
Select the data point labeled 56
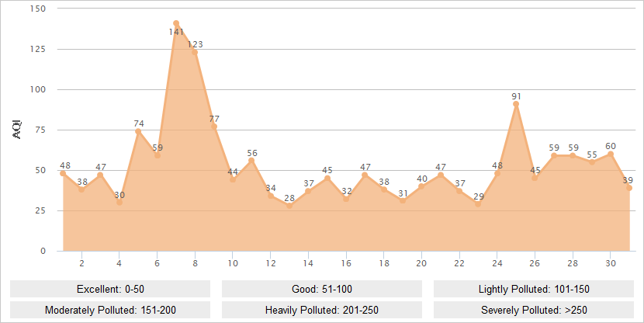click(251, 160)
